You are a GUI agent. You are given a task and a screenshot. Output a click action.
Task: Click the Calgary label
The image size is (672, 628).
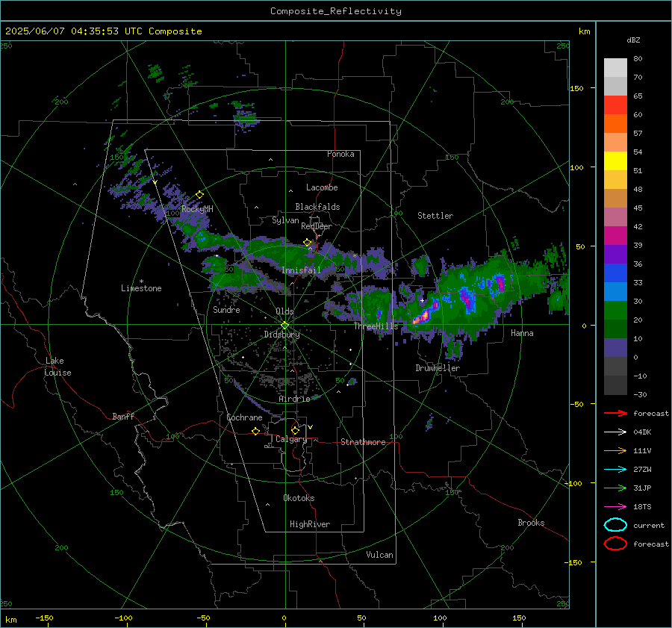coord(291,439)
